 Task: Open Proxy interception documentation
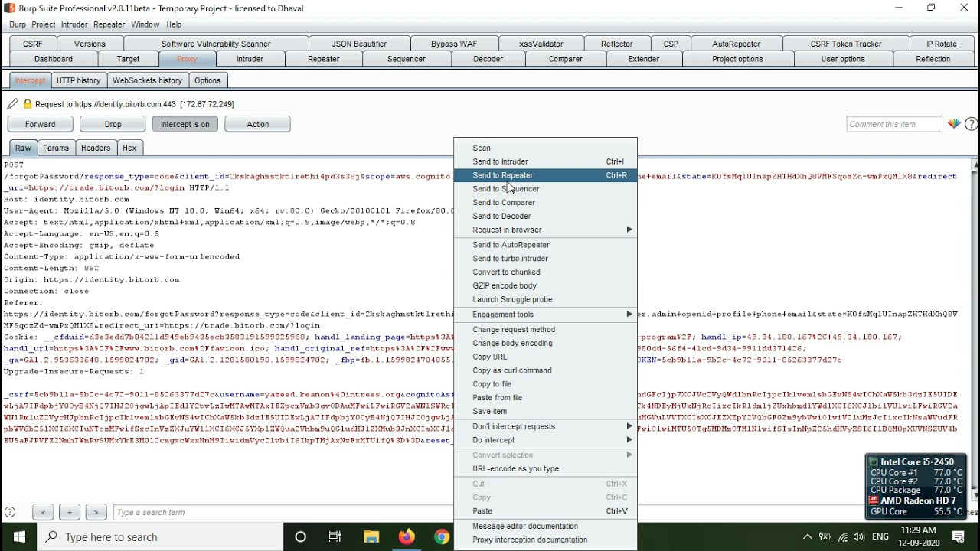(x=545, y=540)
